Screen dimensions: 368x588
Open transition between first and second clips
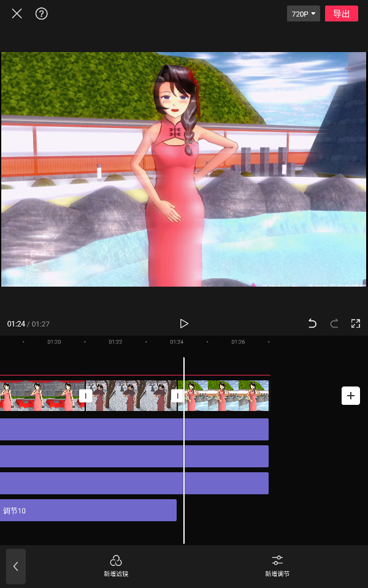pyautogui.click(x=85, y=396)
